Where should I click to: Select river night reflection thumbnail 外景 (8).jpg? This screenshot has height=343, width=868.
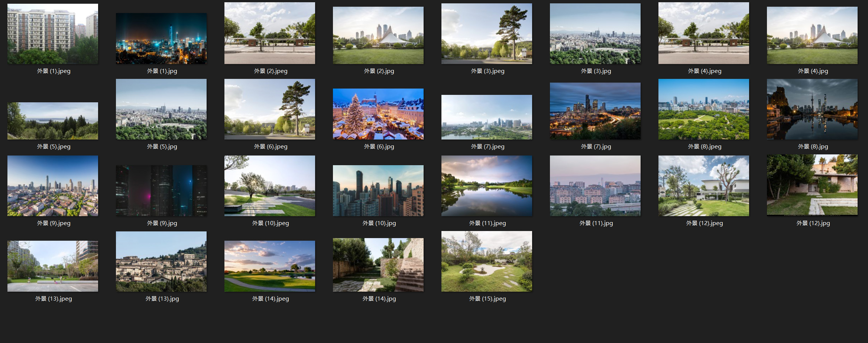(x=812, y=109)
